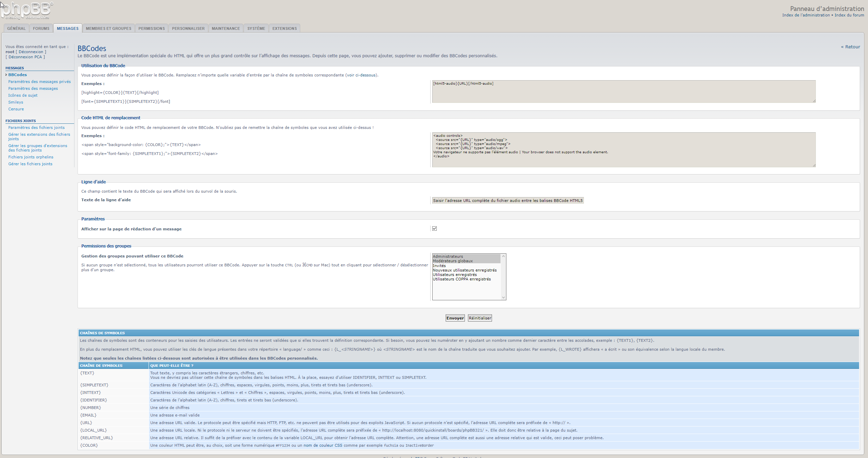
Task: Click the phpBB logo
Action: tap(27, 10)
